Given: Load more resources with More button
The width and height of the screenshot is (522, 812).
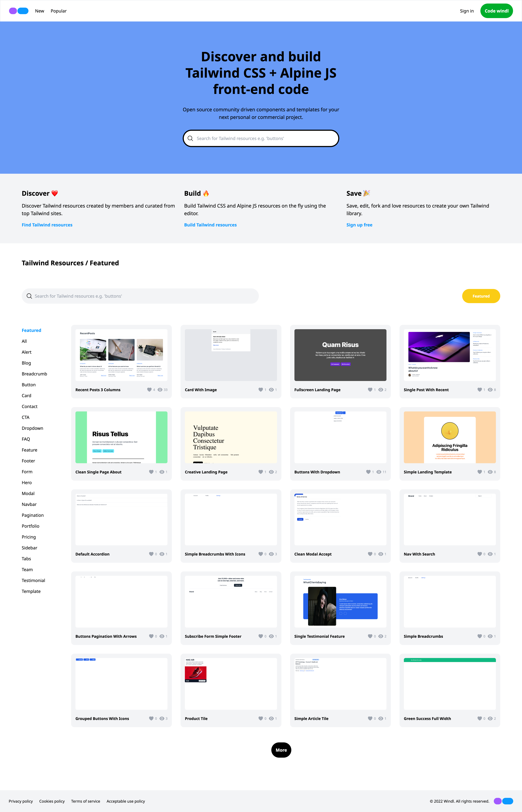Looking at the screenshot, I should tap(281, 750).
